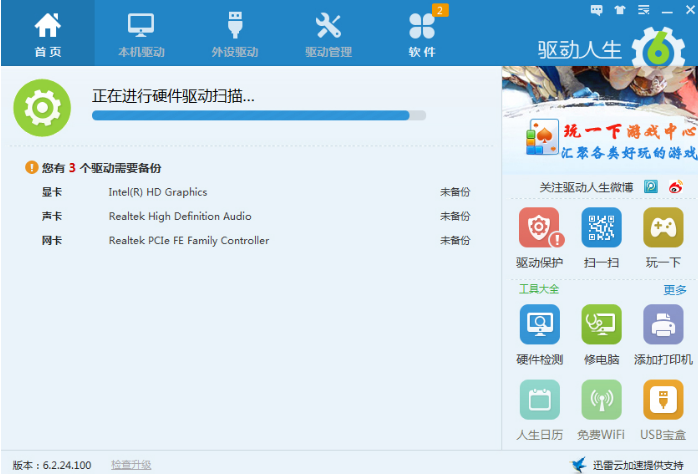Screen dimensions: 698x474
Task: Click the 检查升级 link
Action: 131,465
